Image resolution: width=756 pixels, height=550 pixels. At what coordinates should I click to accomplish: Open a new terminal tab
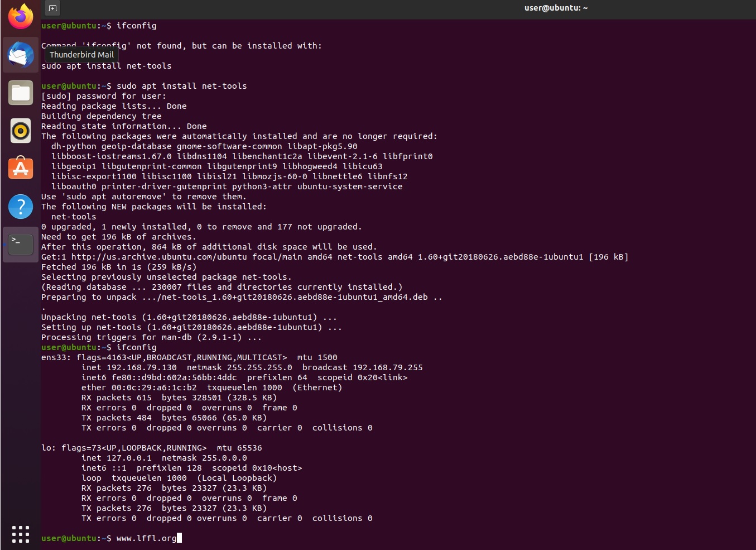tap(52, 8)
